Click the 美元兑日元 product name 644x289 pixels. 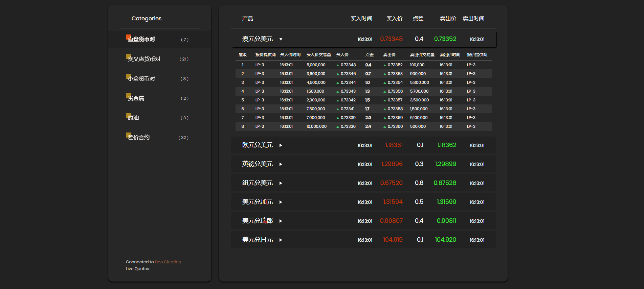coord(258,240)
